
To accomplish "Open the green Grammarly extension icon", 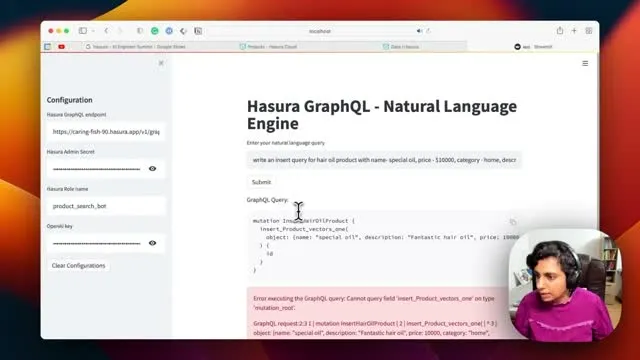I will coord(155,31).
